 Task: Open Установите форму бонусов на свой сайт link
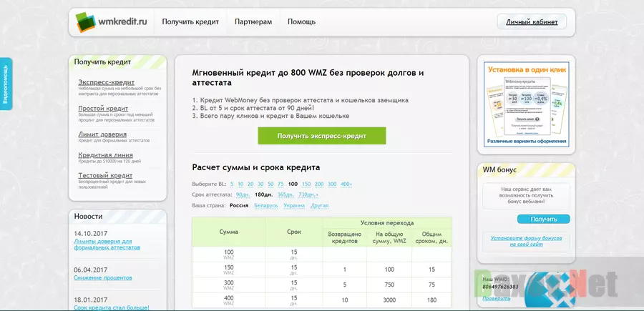pyautogui.click(x=526, y=241)
